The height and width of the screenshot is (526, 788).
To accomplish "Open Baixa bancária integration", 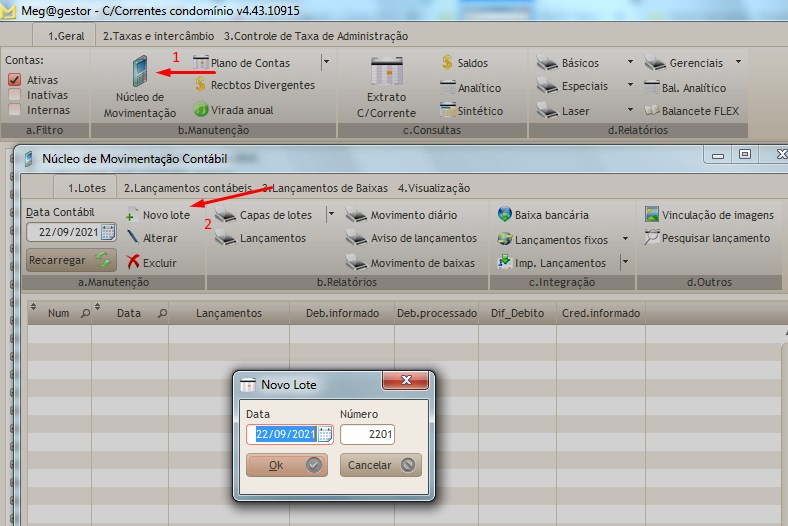I will click(504, 215).
